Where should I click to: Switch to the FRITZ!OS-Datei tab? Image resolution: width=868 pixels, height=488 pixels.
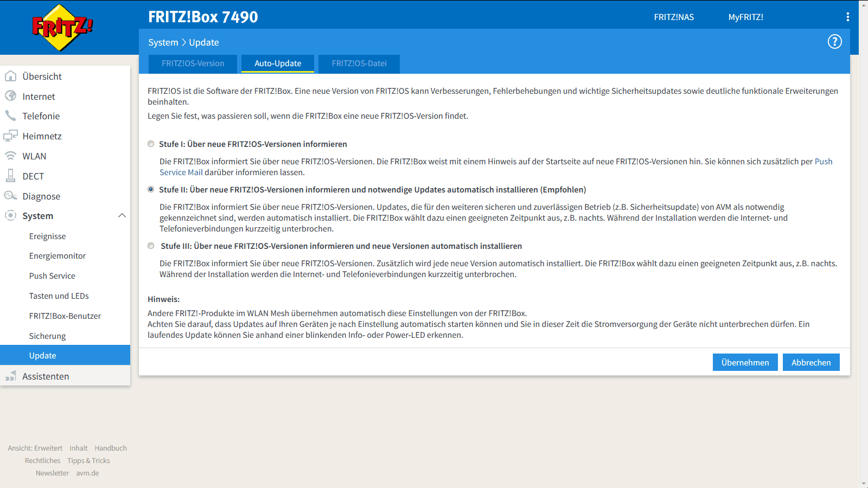point(359,63)
